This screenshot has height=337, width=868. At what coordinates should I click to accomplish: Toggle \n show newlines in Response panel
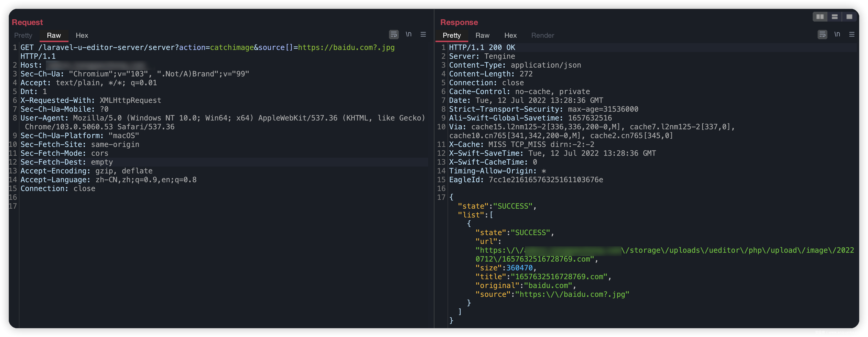pyautogui.click(x=837, y=34)
